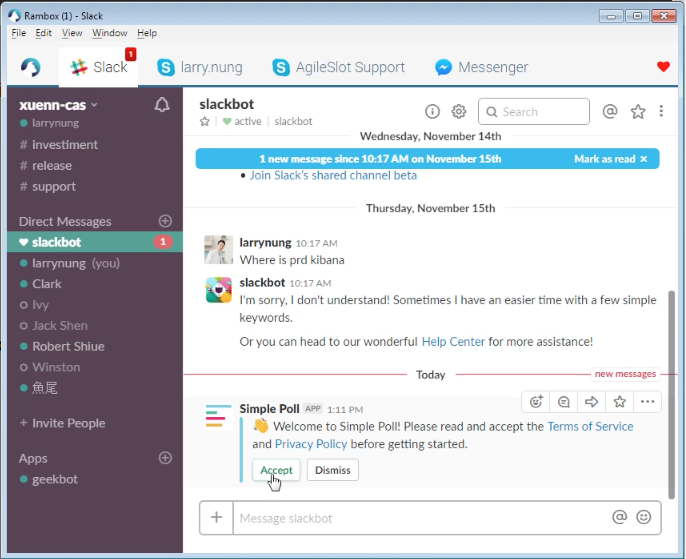Open Rambox home tab icon
Image resolution: width=686 pixels, height=559 pixels.
pos(31,67)
